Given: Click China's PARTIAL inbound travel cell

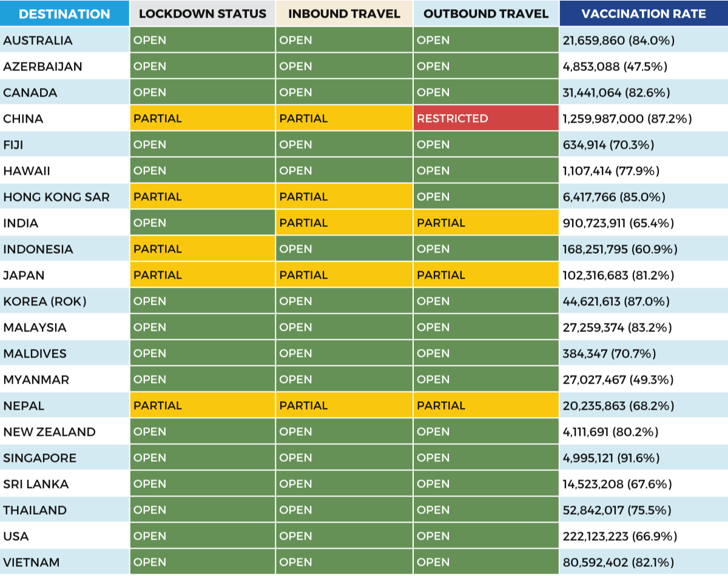Looking at the screenshot, I should (345, 118).
